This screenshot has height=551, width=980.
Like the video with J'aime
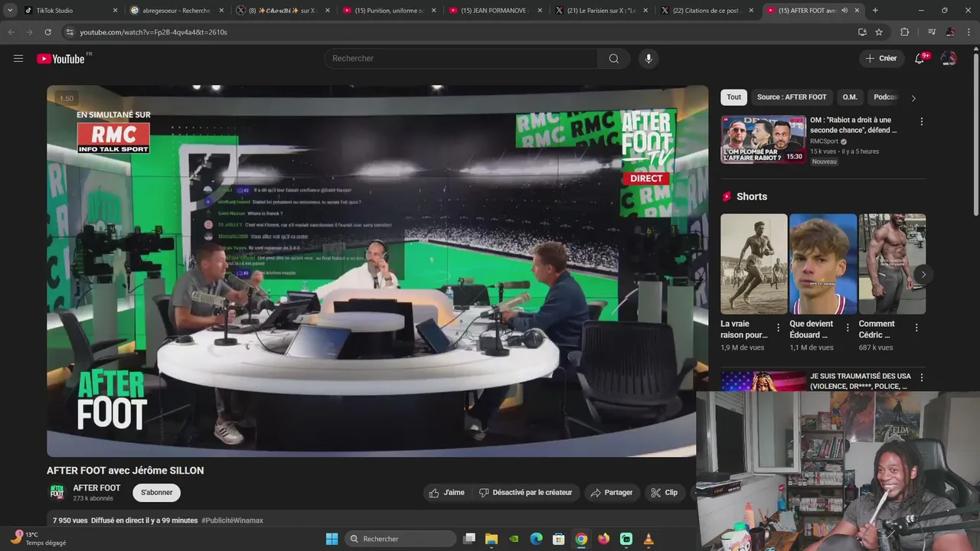[447, 493]
